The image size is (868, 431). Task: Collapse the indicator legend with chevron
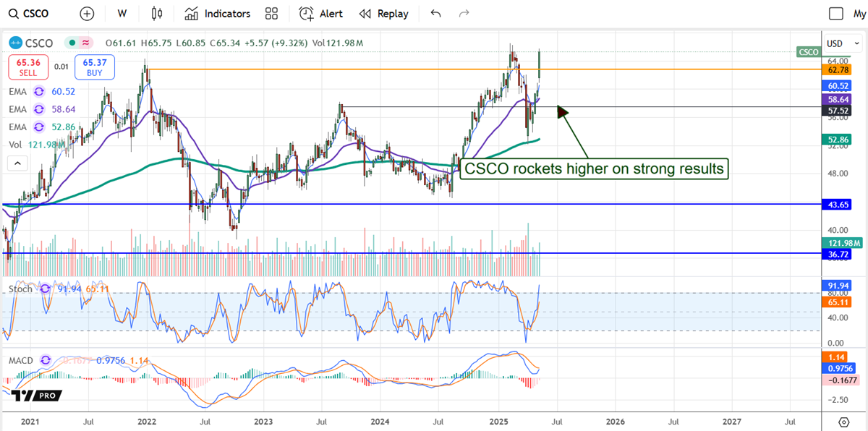click(17, 163)
